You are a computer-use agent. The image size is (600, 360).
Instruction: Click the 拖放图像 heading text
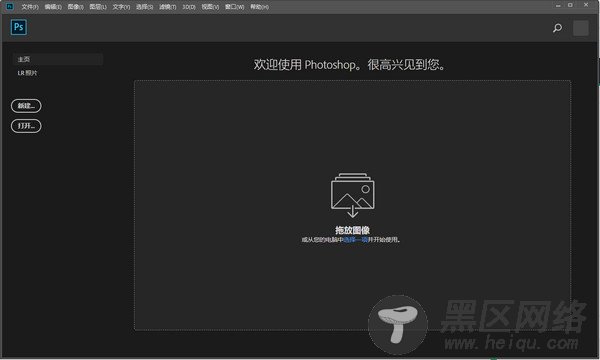coord(352,230)
